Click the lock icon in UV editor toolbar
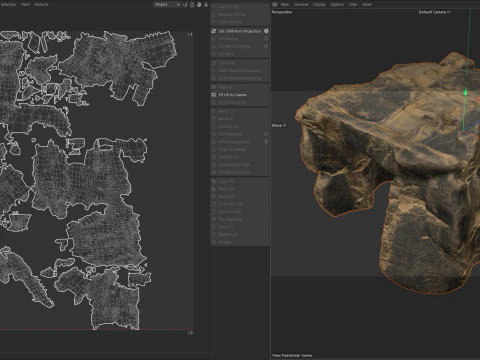 pyautogui.click(x=192, y=5)
